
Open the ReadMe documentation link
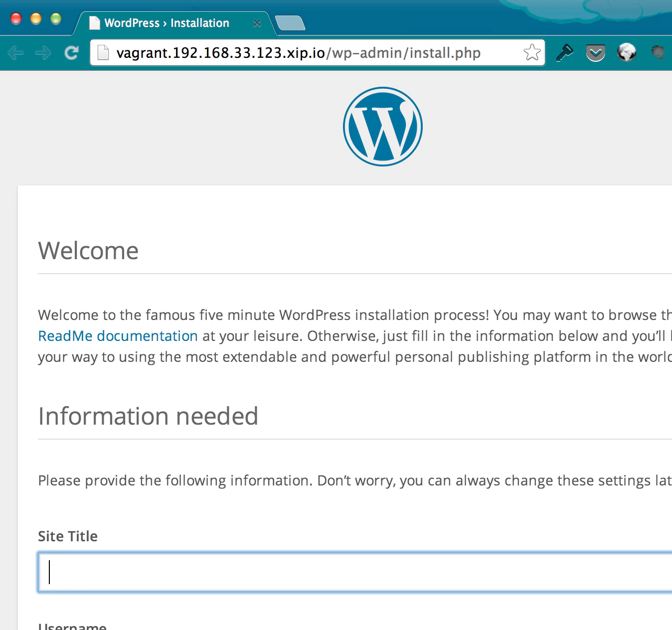point(118,336)
